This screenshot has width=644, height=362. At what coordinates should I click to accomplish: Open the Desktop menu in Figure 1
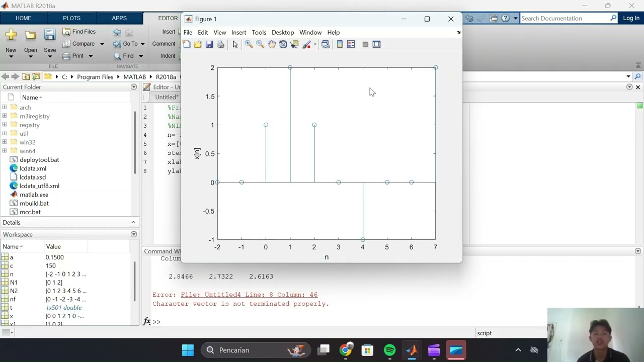point(283,32)
